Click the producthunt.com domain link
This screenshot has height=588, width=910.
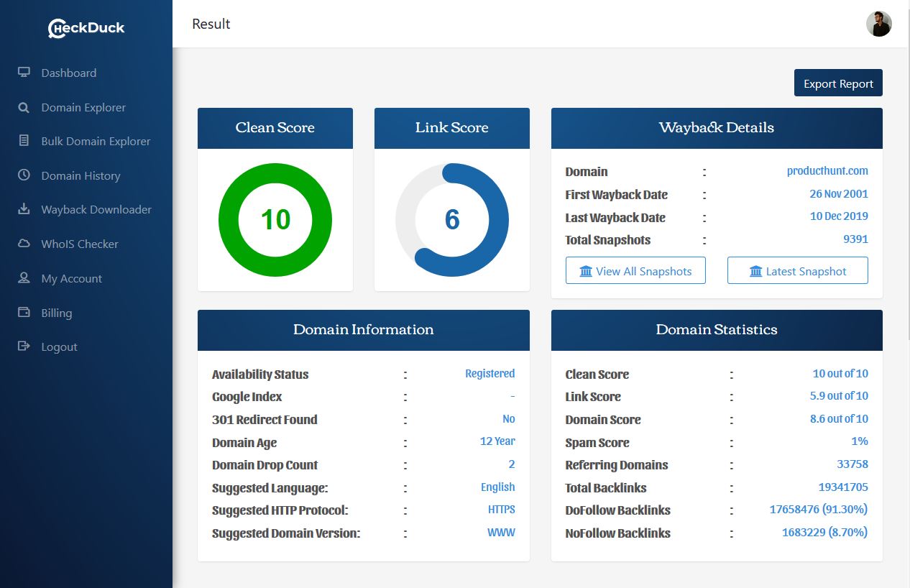pyautogui.click(x=827, y=171)
